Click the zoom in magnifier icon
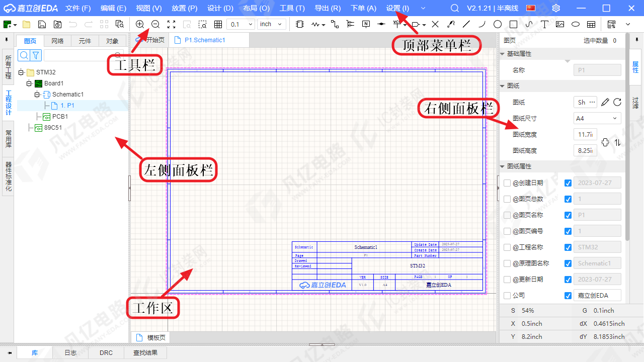The width and height of the screenshot is (644, 362). 140,24
